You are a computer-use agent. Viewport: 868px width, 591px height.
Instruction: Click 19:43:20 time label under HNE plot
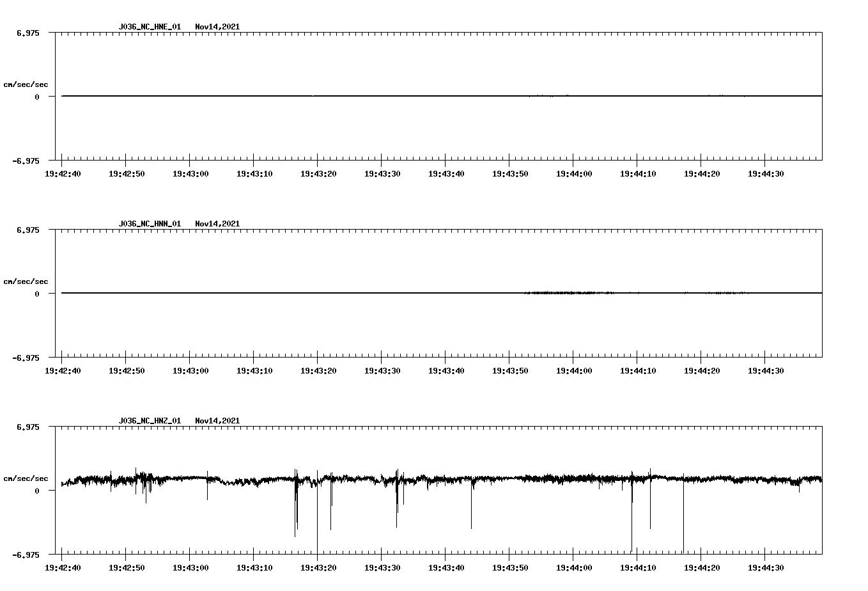point(318,174)
